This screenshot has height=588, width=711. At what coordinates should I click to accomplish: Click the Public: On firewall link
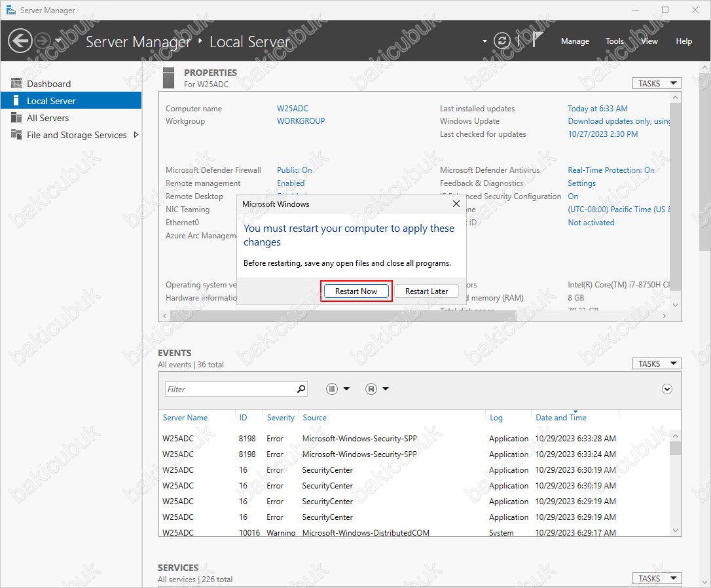click(x=294, y=170)
